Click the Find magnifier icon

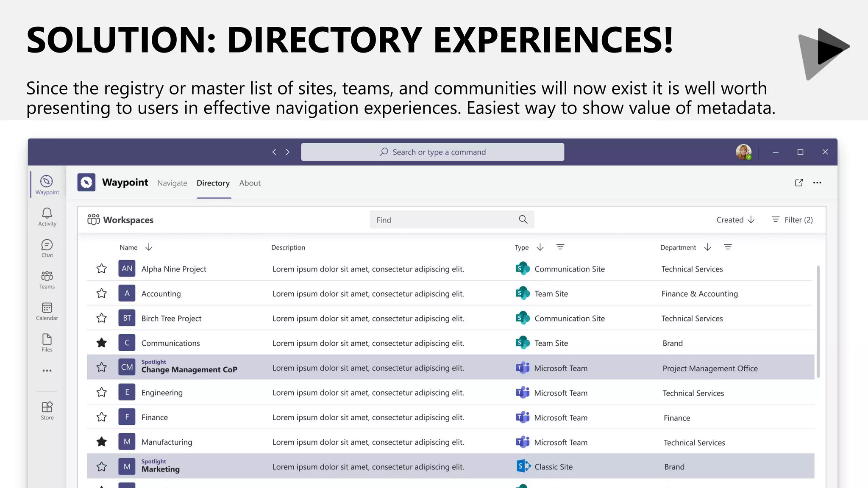(523, 219)
